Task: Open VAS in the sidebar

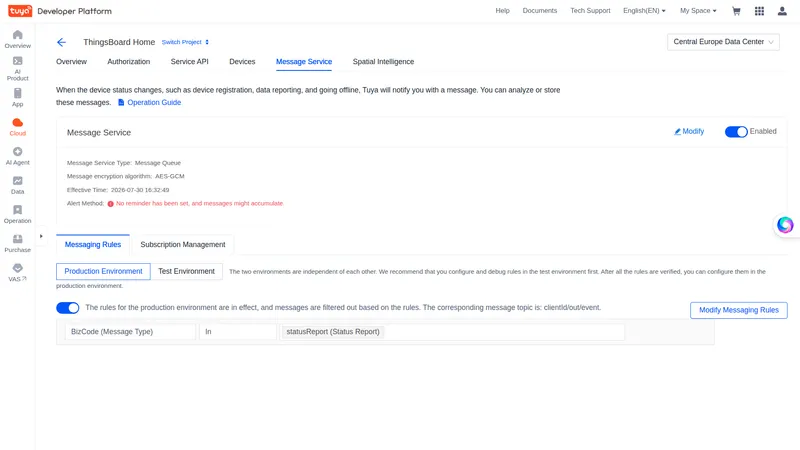Action: point(17,272)
